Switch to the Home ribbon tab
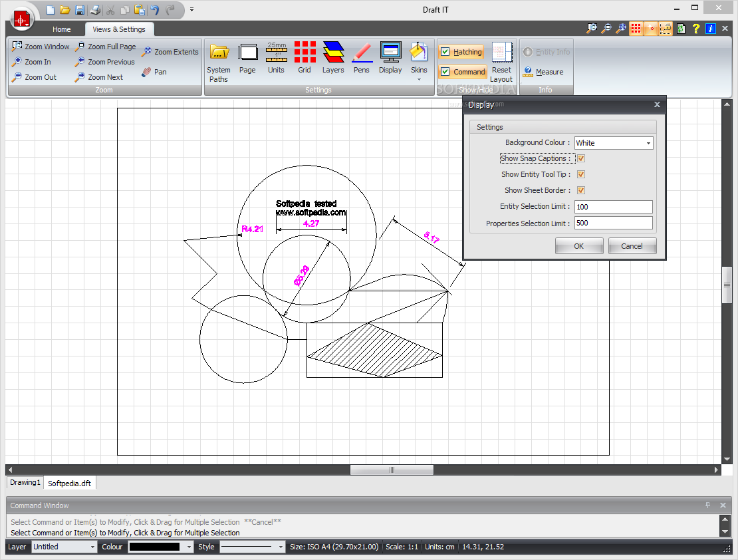 click(62, 29)
